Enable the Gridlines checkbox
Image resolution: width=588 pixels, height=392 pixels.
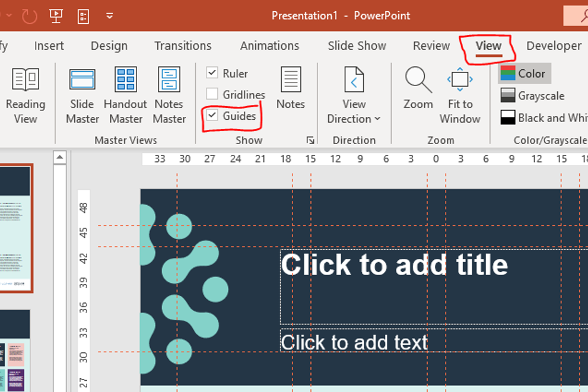[212, 94]
